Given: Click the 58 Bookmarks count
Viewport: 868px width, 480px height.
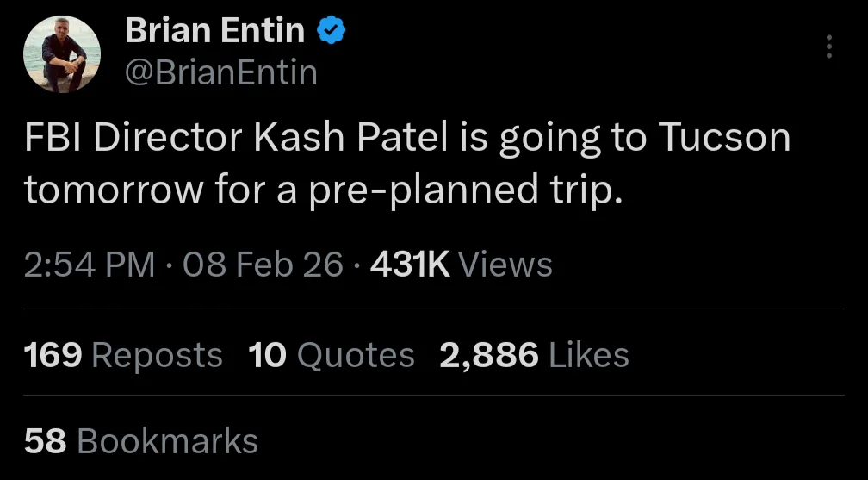Looking at the screenshot, I should 141,441.
